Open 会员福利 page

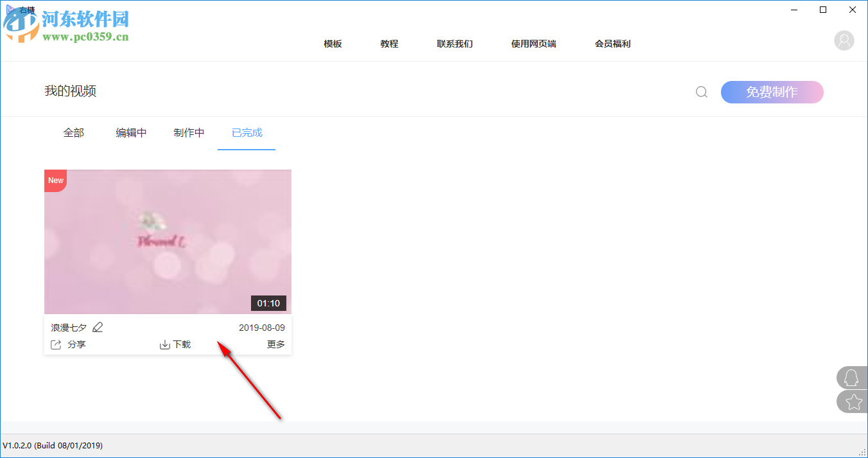pyautogui.click(x=612, y=44)
